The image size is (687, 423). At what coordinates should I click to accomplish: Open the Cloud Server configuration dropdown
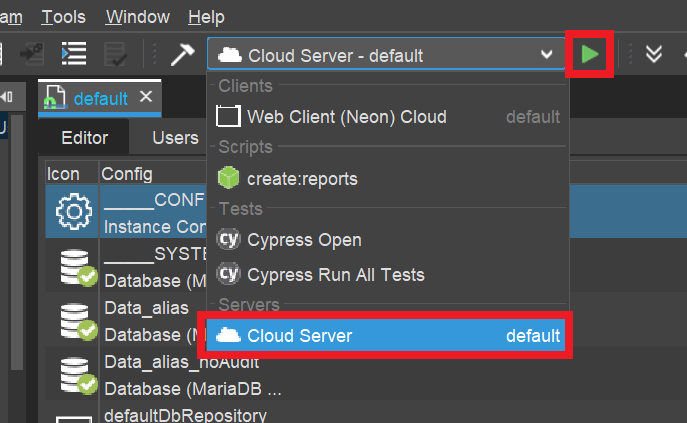(386, 55)
